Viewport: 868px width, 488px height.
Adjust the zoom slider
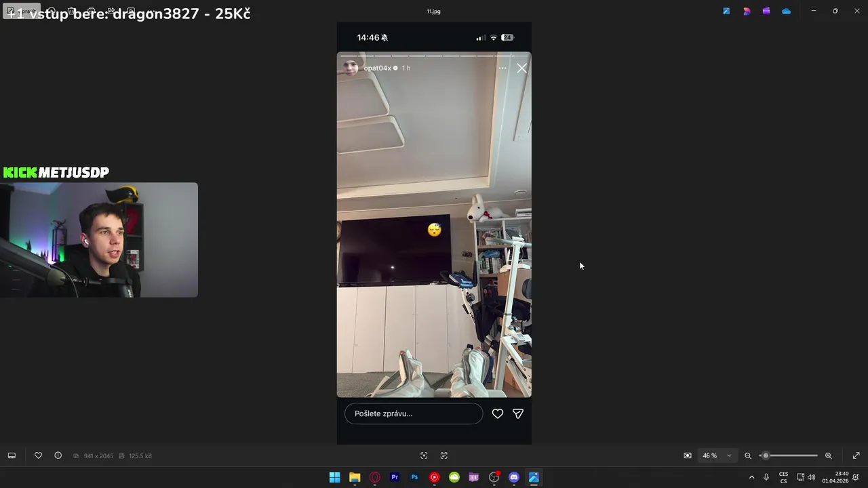coord(788,455)
